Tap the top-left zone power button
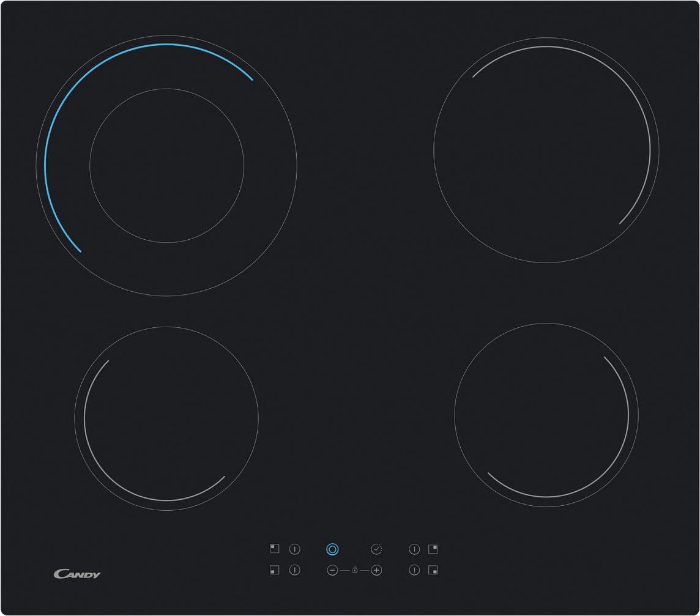Viewport: 700px width, 616px height. click(295, 549)
